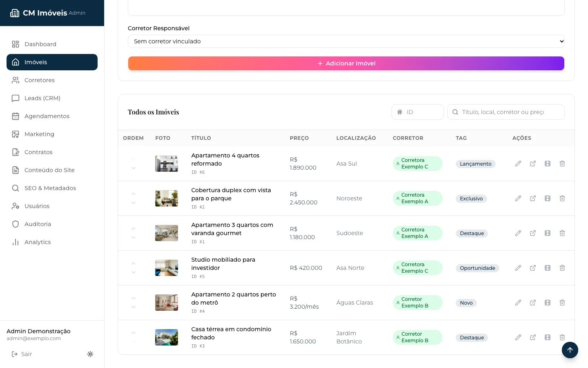The width and height of the screenshot is (588, 368).
Task: Delete the Apartamento 4 quartos reformado listing
Action: (x=562, y=164)
